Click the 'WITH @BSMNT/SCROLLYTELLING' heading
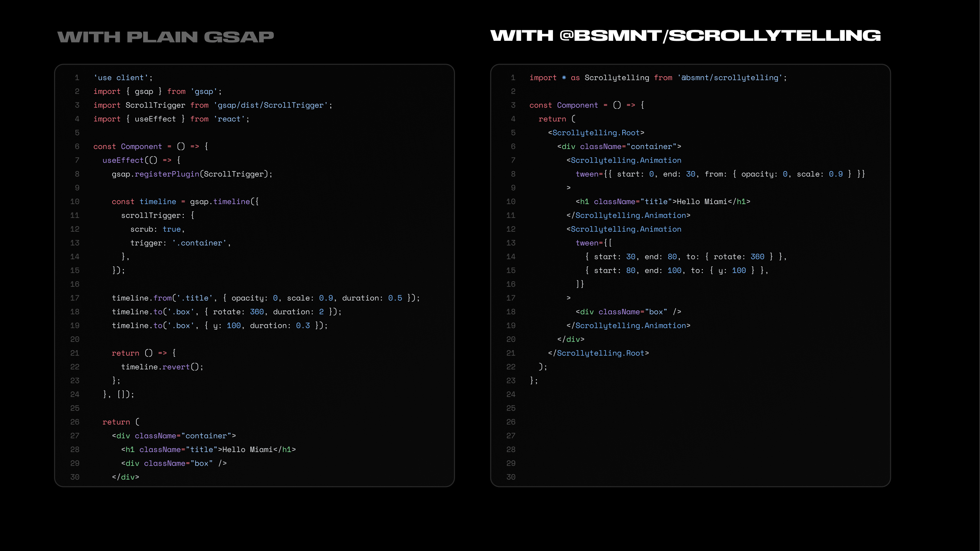This screenshot has width=980, height=551. (x=685, y=36)
